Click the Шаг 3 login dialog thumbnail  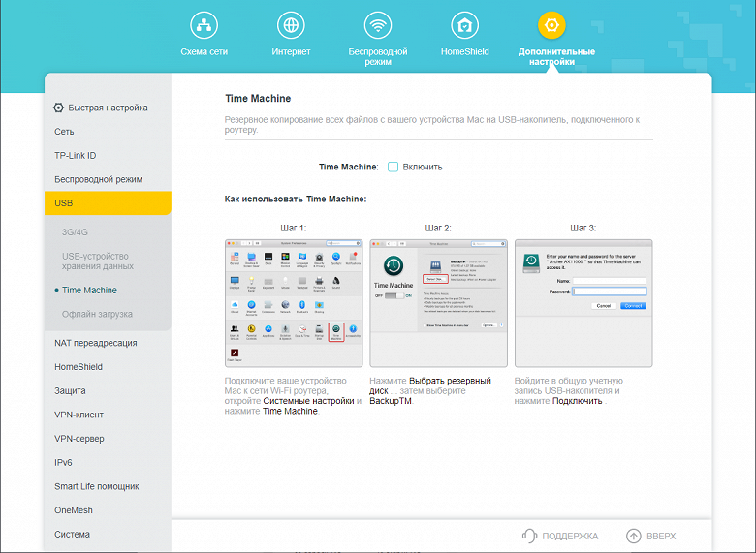pos(583,303)
